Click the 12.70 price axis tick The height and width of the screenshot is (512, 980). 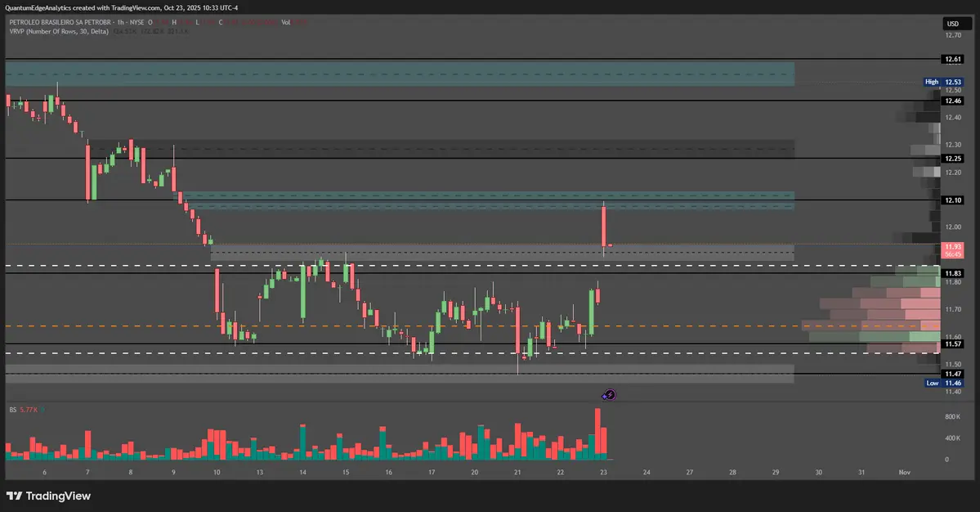coord(953,36)
